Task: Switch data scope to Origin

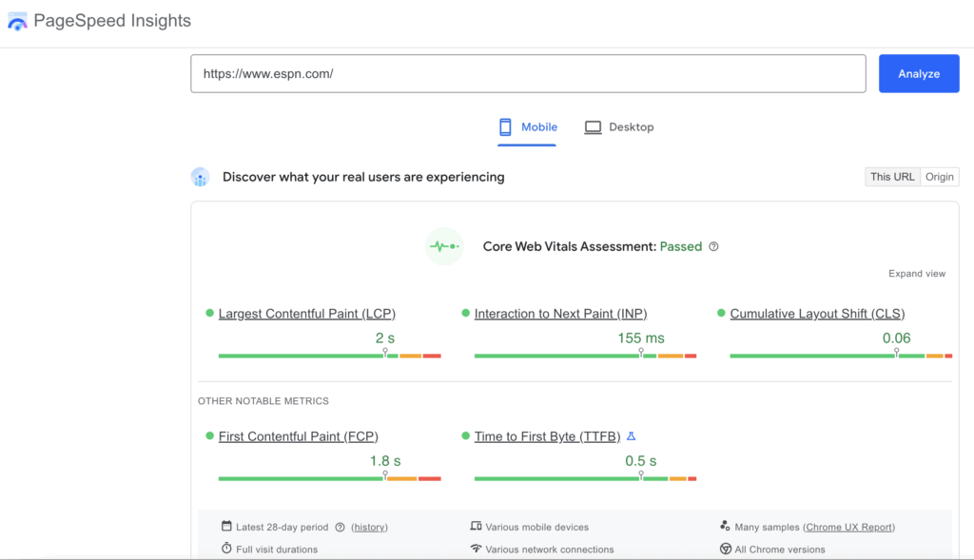Action: [939, 176]
